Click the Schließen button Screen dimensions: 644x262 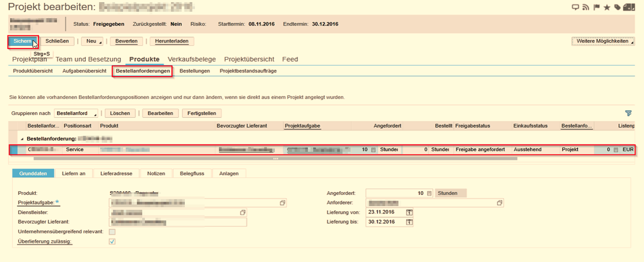tap(57, 41)
